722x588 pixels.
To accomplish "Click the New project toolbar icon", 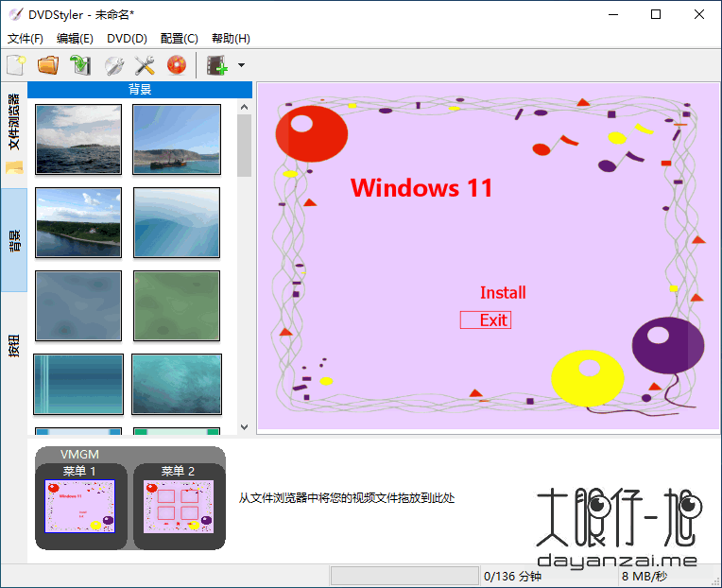I will pyautogui.click(x=16, y=65).
